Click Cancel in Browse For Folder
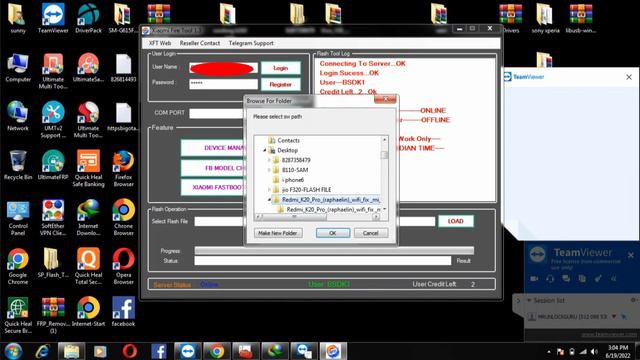This screenshot has height=360, width=640. click(371, 233)
